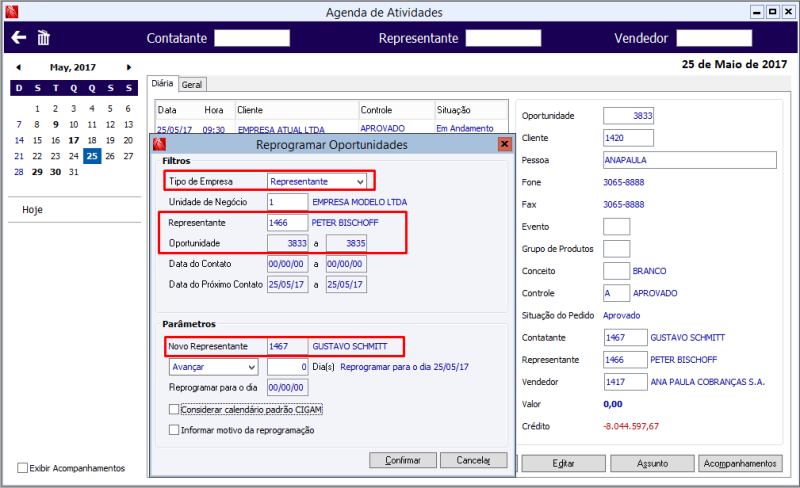Click the Controle field A
Viewport: 800px width, 488px height.
[x=616, y=293]
